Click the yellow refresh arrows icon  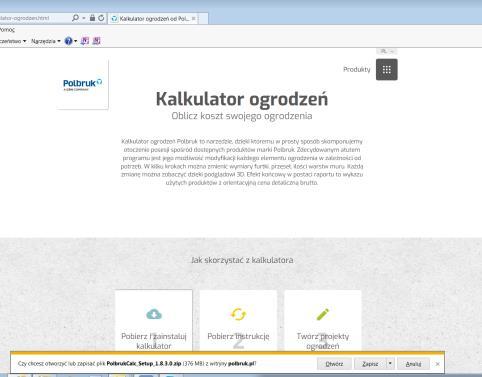coord(238,314)
